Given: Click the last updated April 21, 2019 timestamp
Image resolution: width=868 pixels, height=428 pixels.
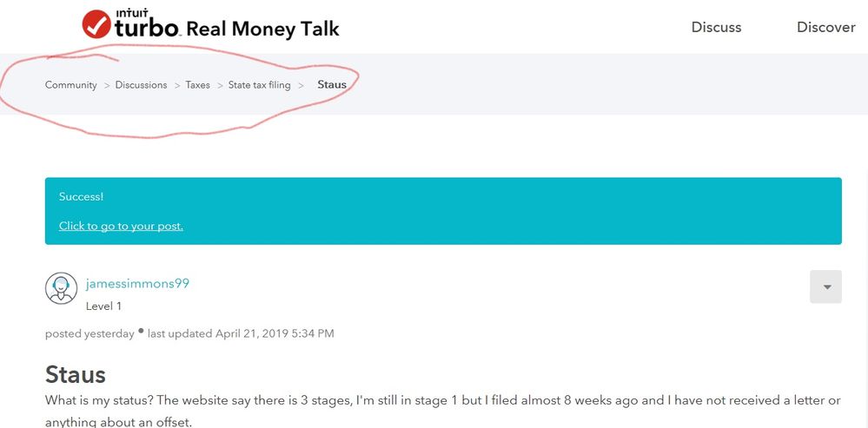Looking at the screenshot, I should click(x=241, y=333).
